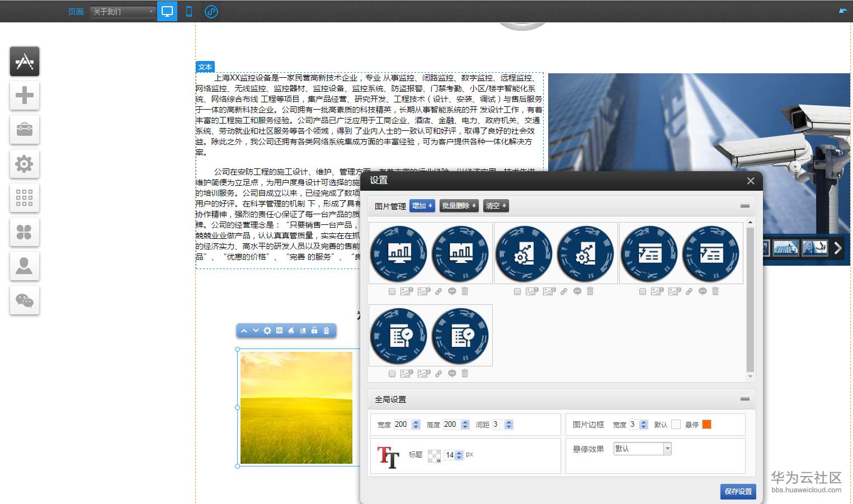Adjust the image border 宽度 stepper

point(643,425)
